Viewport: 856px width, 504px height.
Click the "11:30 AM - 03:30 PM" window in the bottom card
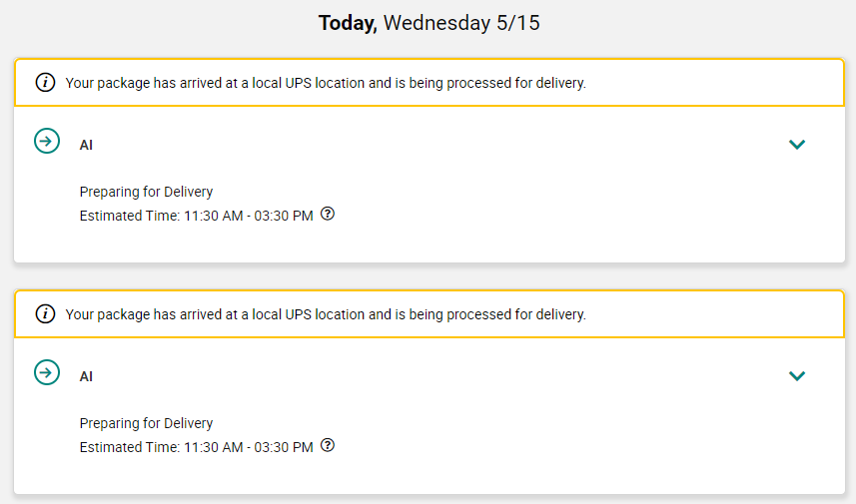(x=248, y=447)
